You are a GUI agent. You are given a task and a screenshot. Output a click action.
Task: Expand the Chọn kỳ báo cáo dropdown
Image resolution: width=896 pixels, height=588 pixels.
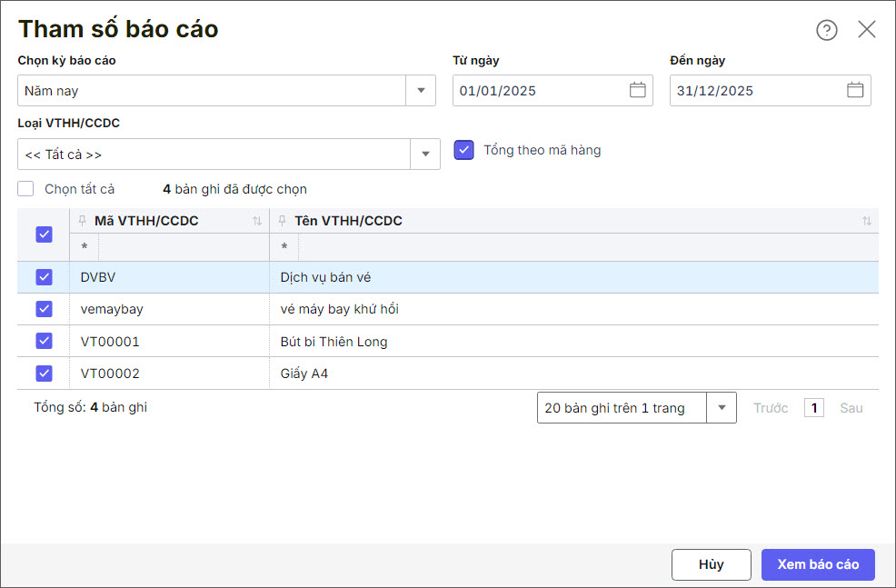421,90
